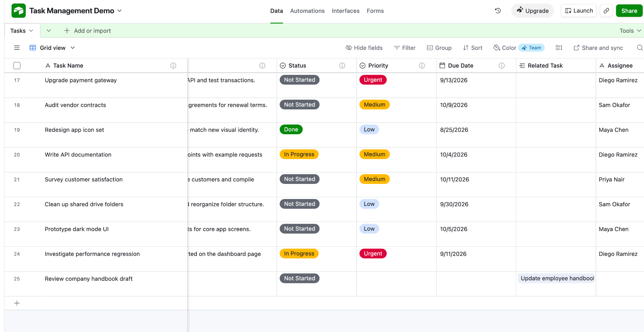
Task: Open Share and sync
Action: (x=598, y=48)
